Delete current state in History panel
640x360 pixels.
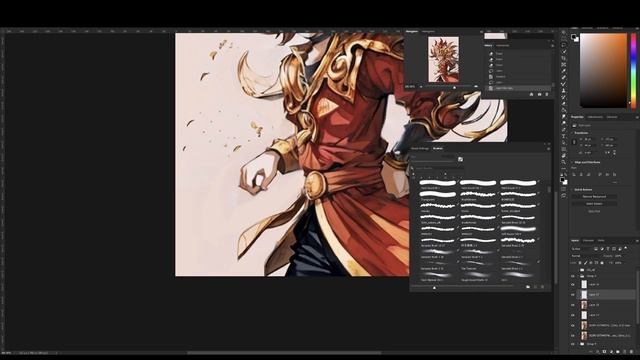click(x=547, y=94)
